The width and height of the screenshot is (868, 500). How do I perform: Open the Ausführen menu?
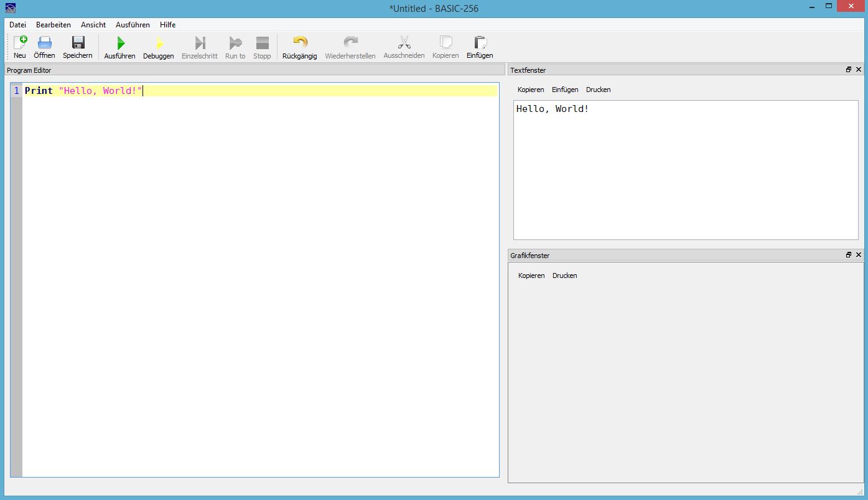[x=133, y=25]
